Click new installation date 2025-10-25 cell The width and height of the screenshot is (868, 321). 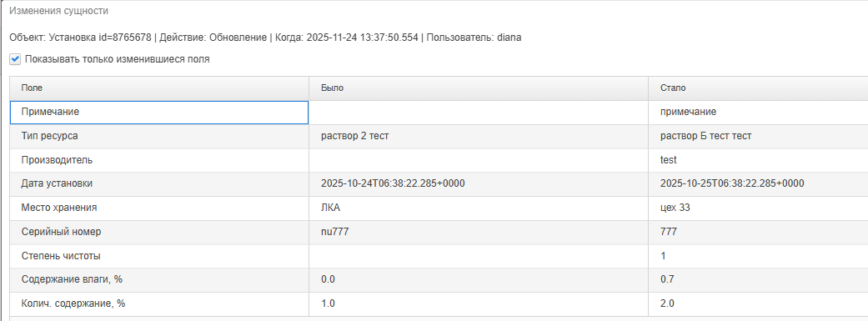tap(759, 183)
